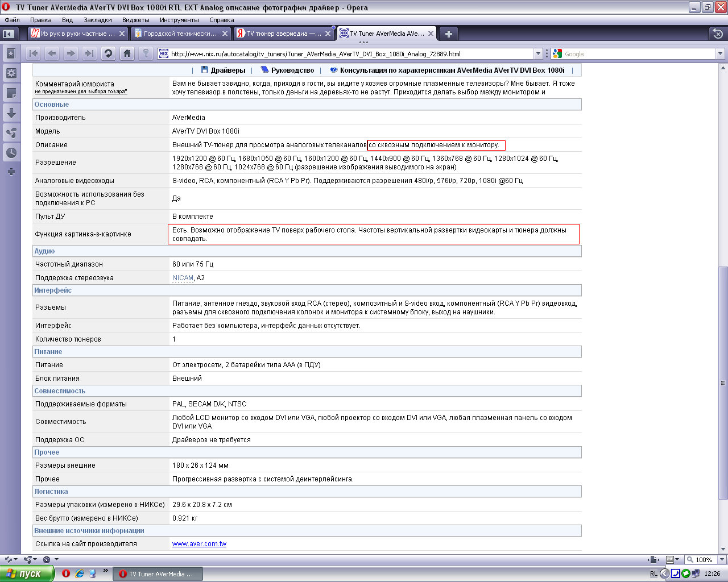Add a panel with the plus icon
Image resolution: width=728 pixels, height=582 pixels.
tap(11, 172)
